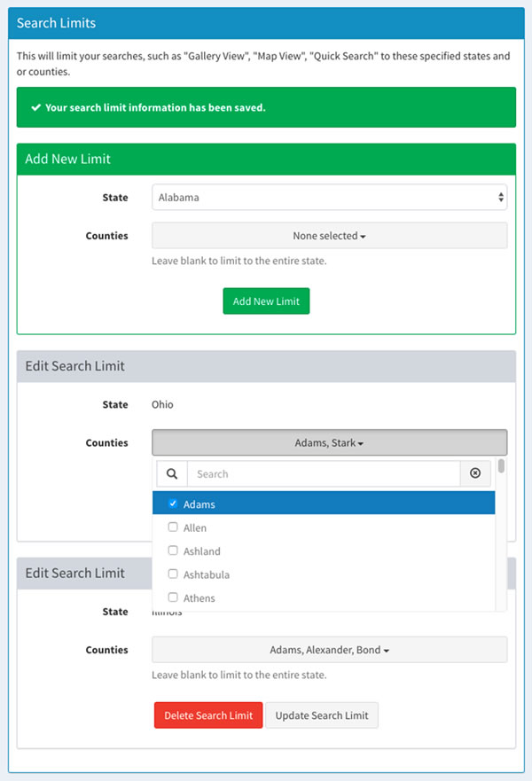Clear the county search with the X icon
Screen dimensions: 532x781
[475, 473]
